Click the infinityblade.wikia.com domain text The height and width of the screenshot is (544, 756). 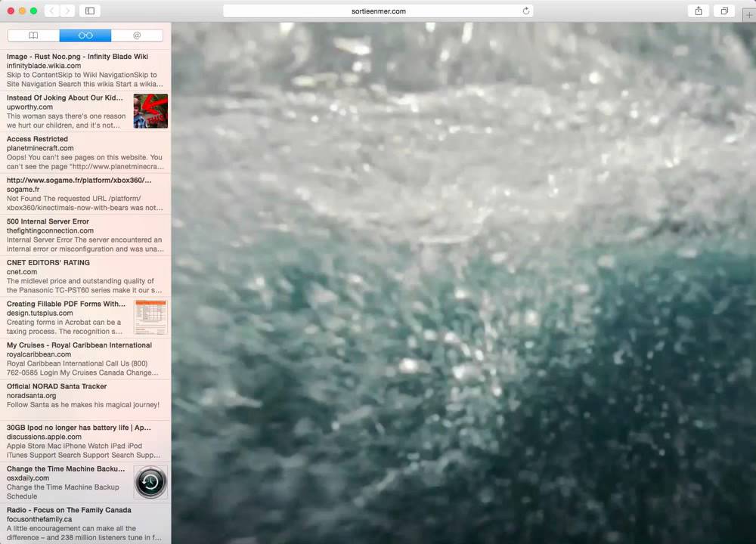click(x=44, y=66)
